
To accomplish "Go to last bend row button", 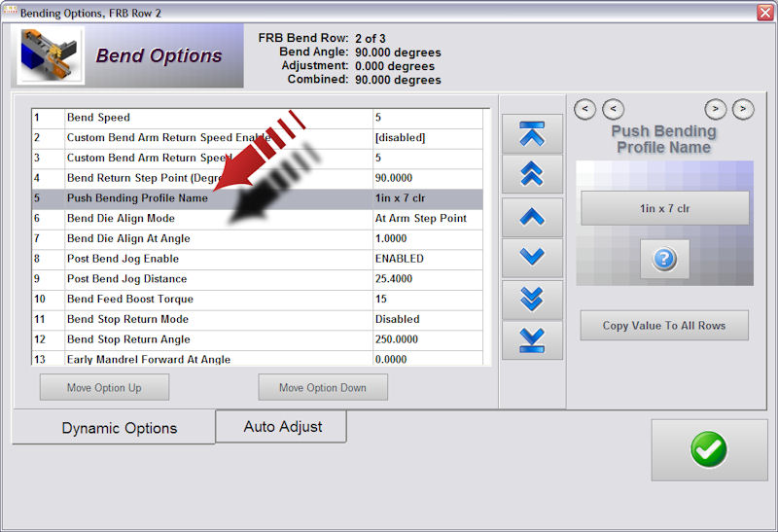I will (743, 109).
